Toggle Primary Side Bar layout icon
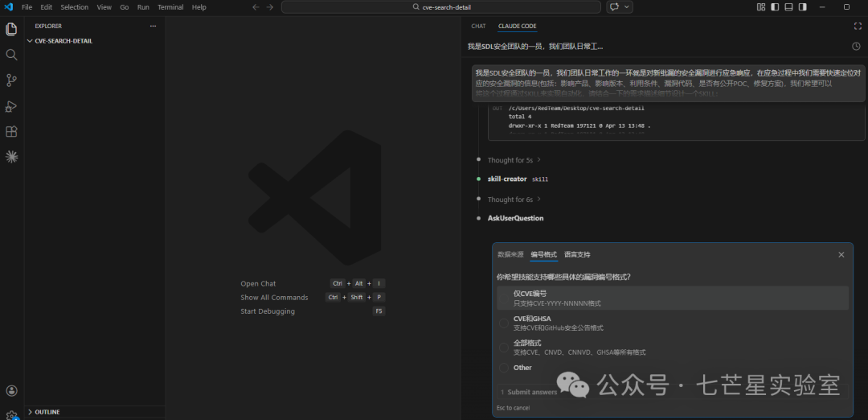This screenshot has width=868, height=420. (775, 7)
